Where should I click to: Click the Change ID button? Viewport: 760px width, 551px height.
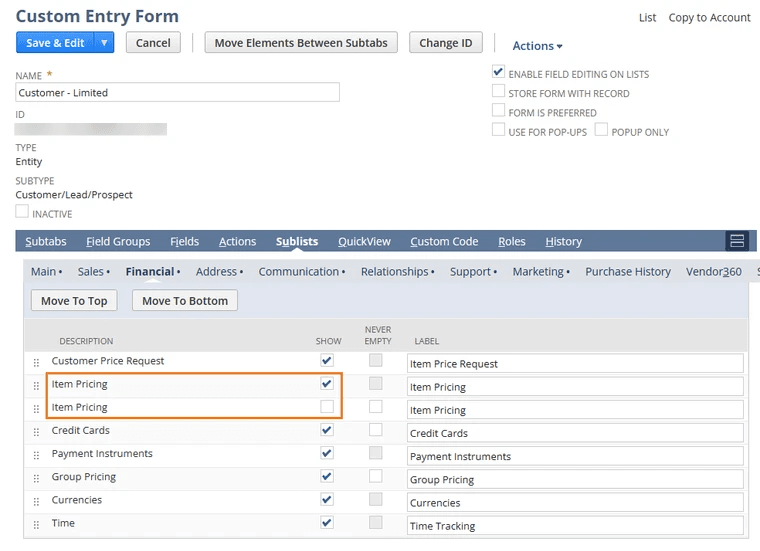pos(445,43)
